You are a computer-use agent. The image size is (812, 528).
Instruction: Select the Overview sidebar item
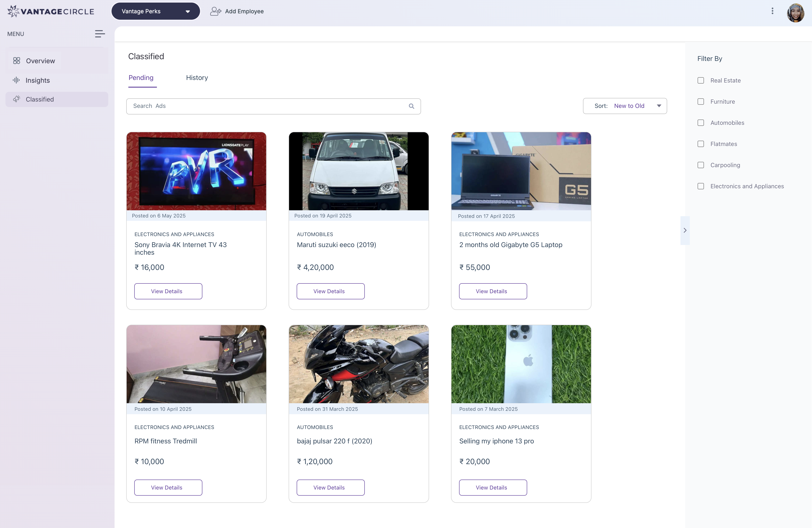(x=40, y=61)
